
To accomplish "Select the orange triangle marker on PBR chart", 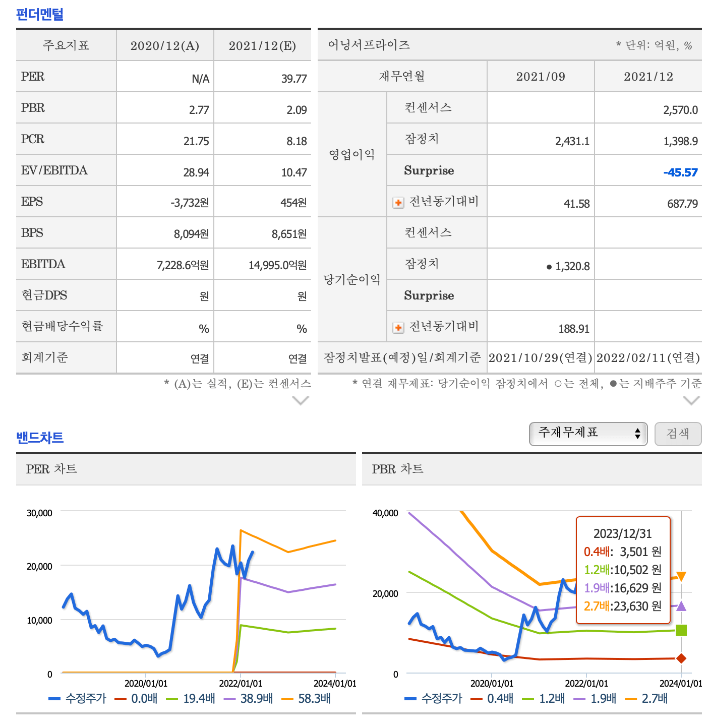I will 682,575.
